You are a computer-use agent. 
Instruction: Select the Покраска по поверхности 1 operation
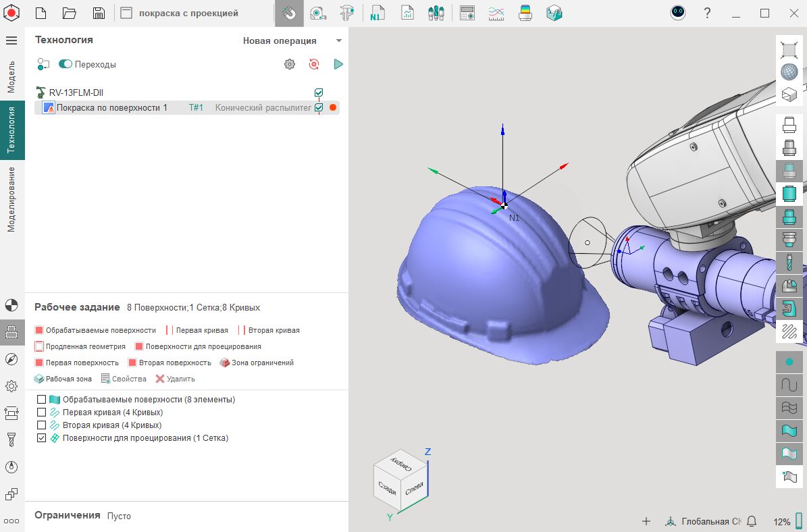point(111,107)
